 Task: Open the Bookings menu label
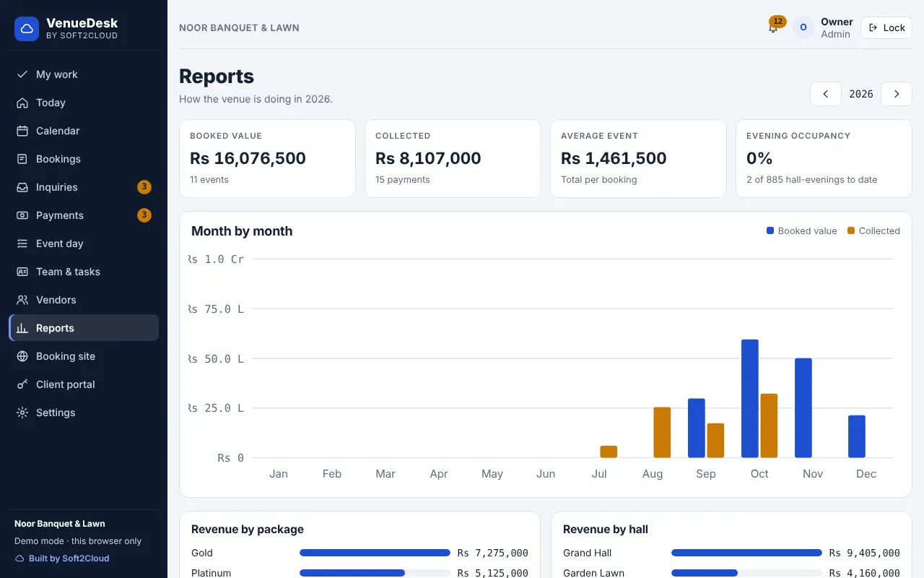[58, 159]
